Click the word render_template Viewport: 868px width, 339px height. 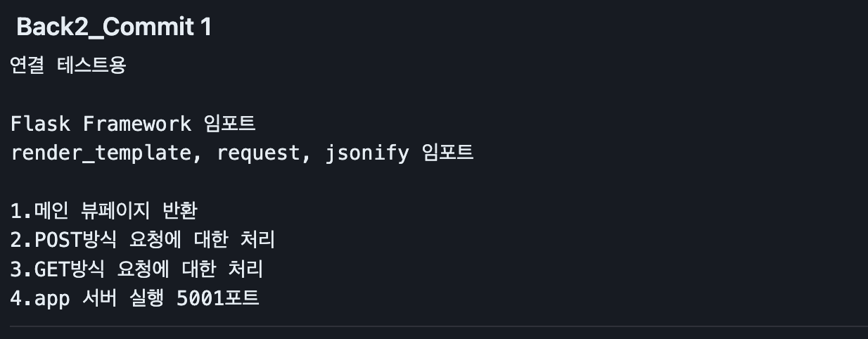pyautogui.click(x=100, y=153)
